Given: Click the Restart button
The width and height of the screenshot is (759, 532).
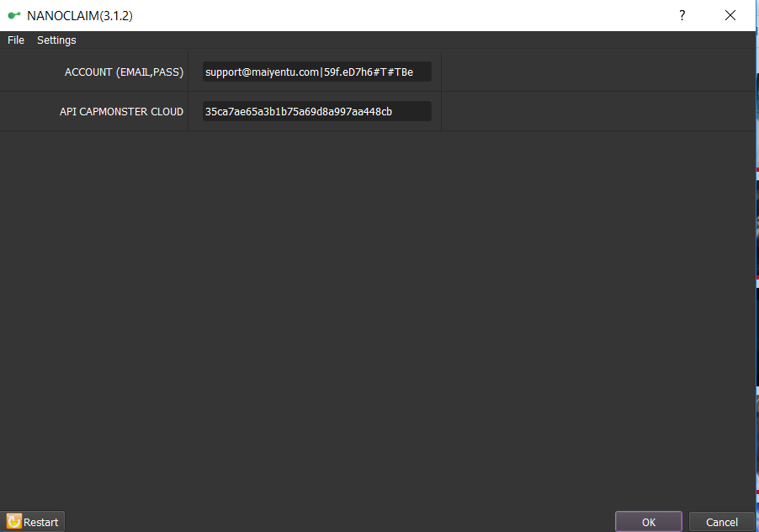Looking at the screenshot, I should (x=33, y=522).
